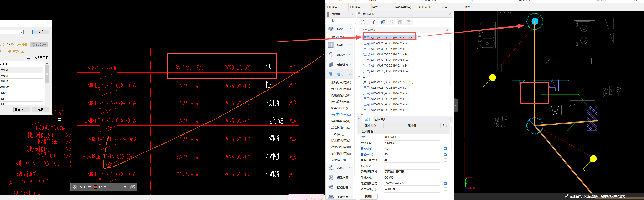The height and width of the screenshot is (200, 644).
Task: Click the component export edit icon
Action: click(409, 22)
